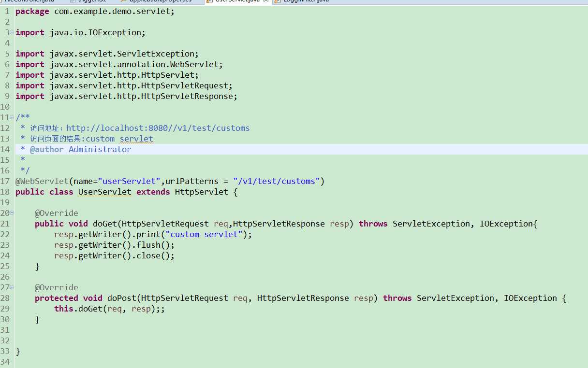Collapse the import block fold at line 3
588x368 pixels.
click(12, 32)
